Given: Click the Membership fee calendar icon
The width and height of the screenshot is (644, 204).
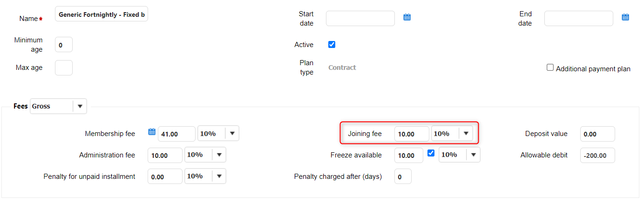Looking at the screenshot, I should pyautogui.click(x=151, y=132).
